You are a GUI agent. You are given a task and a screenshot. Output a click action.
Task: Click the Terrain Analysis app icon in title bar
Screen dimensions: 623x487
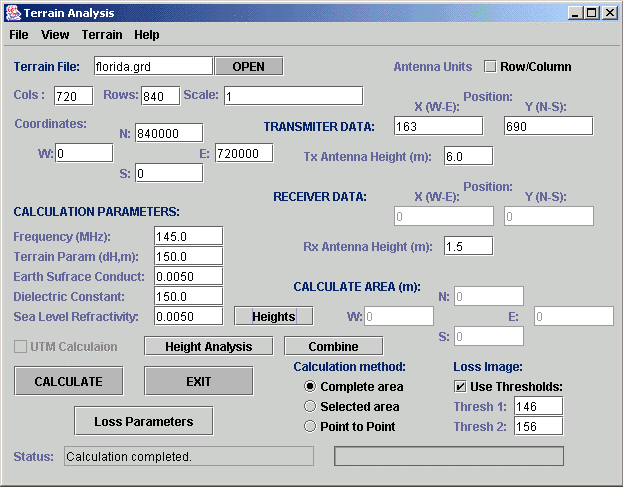(x=13, y=13)
